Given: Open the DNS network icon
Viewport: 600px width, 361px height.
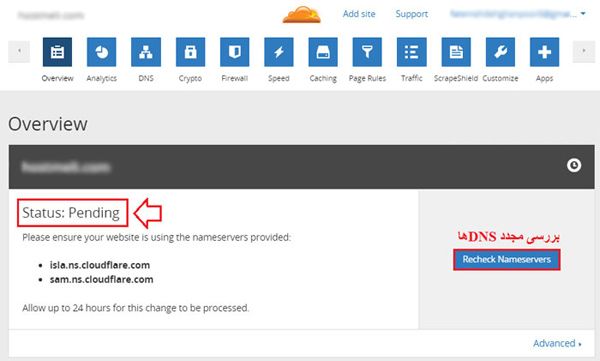Looking at the screenshot, I should (x=146, y=52).
